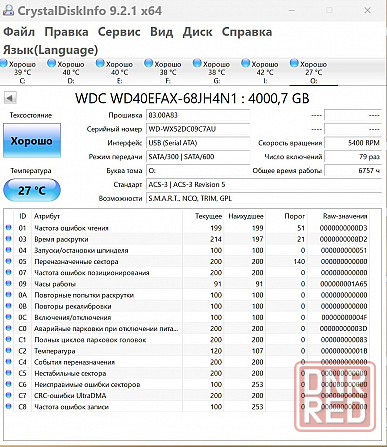
Task: Click status dot of attribute C7
Action: click(9, 395)
